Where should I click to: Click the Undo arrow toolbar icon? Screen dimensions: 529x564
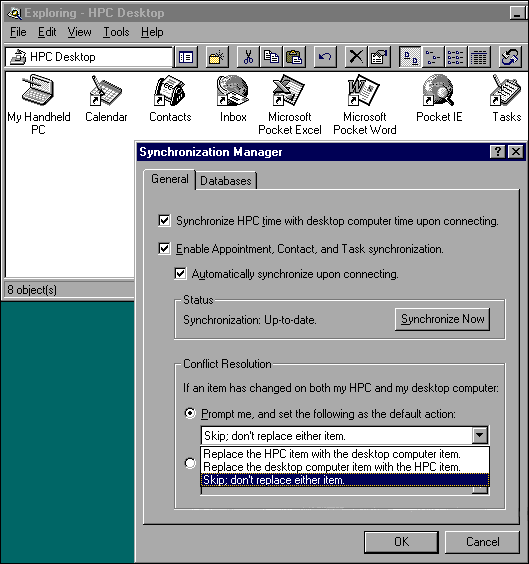(x=325, y=57)
